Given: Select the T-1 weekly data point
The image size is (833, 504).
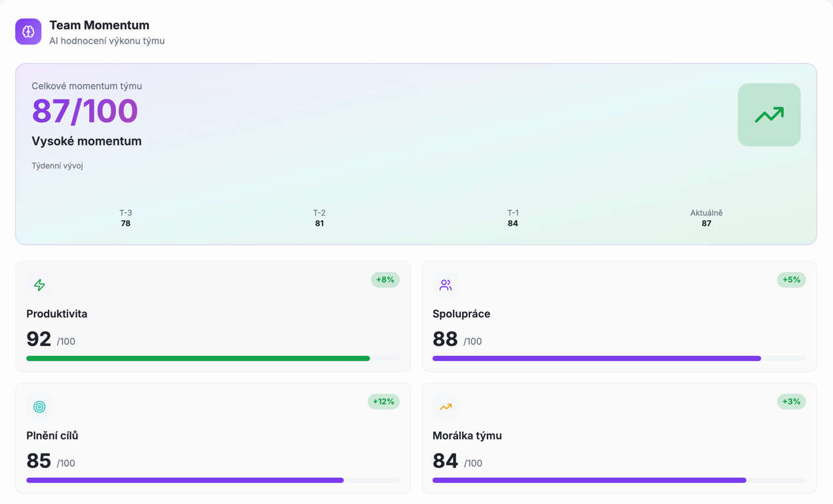Looking at the screenshot, I should coord(513,218).
